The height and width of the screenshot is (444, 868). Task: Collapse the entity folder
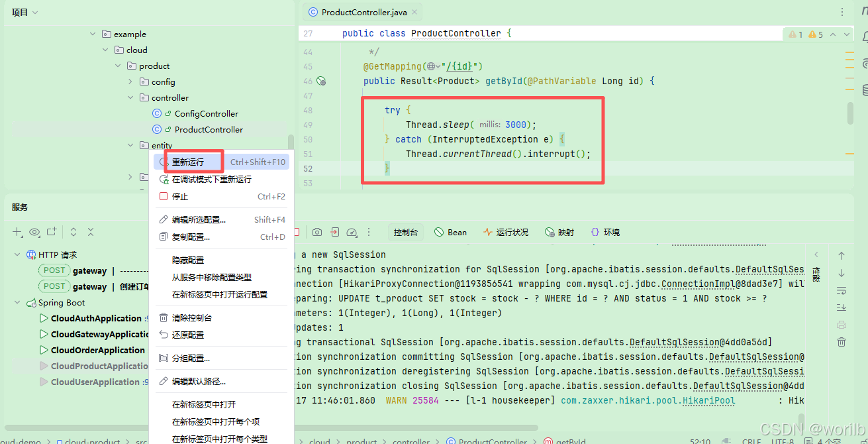coord(130,145)
